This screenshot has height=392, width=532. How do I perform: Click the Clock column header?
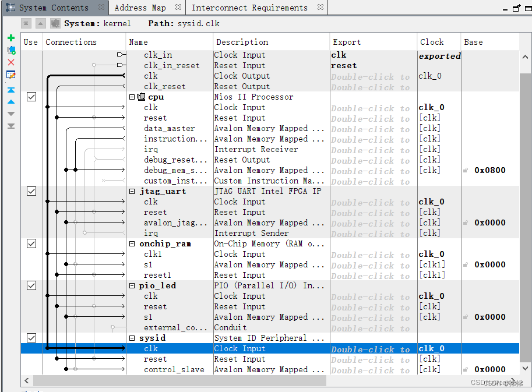click(439, 42)
